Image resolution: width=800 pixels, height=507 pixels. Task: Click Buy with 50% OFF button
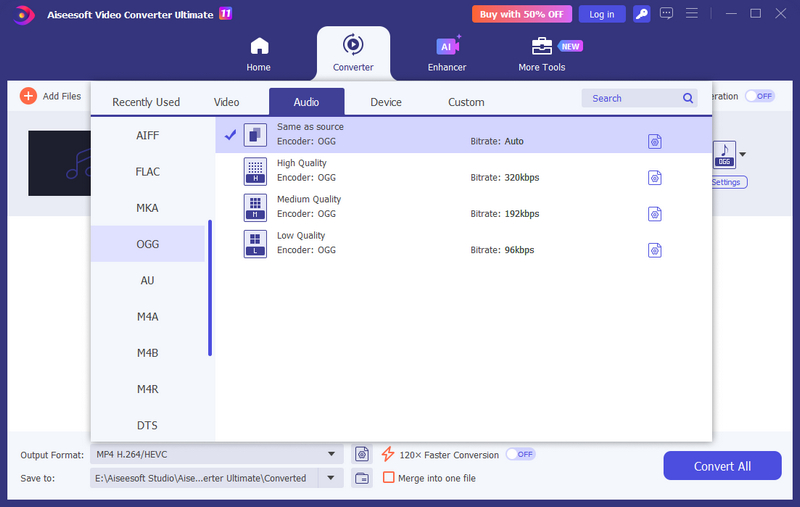point(521,14)
